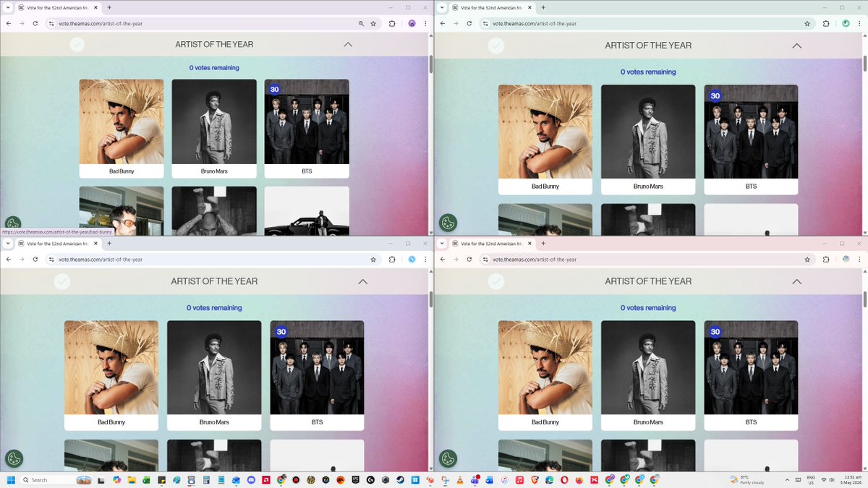Screen dimensions: 868x488
Task: Click the page scrollbar in top-right window
Action: coord(864,63)
